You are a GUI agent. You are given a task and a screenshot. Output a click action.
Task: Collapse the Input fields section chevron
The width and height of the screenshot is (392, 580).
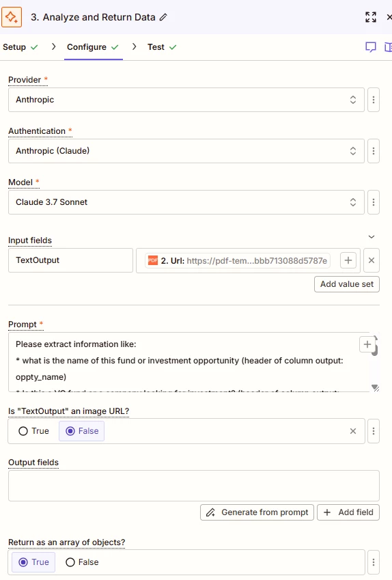pos(372,237)
